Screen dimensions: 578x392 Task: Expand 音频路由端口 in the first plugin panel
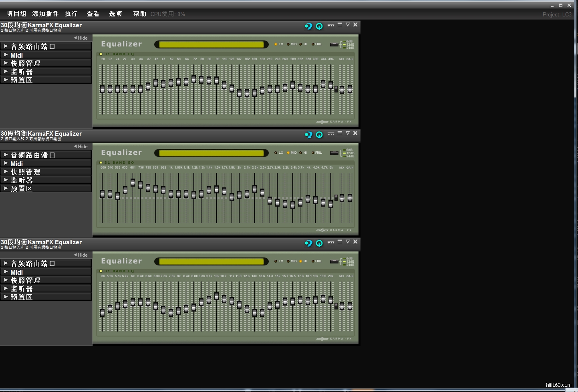[33, 46]
